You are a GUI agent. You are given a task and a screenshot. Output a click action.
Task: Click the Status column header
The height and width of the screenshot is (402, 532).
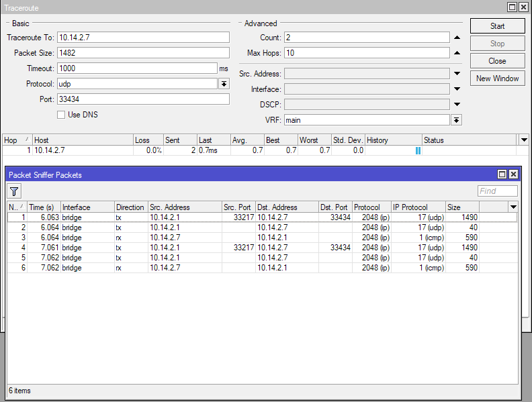[x=470, y=140]
